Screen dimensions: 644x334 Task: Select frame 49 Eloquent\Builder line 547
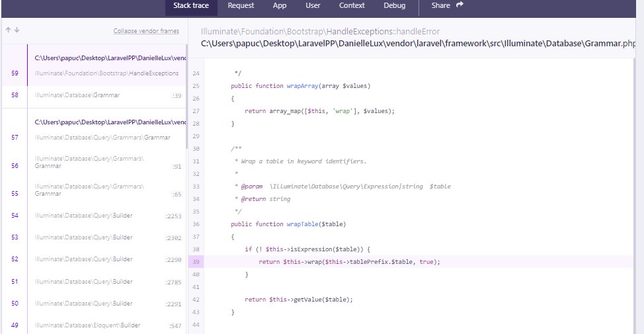(99, 325)
